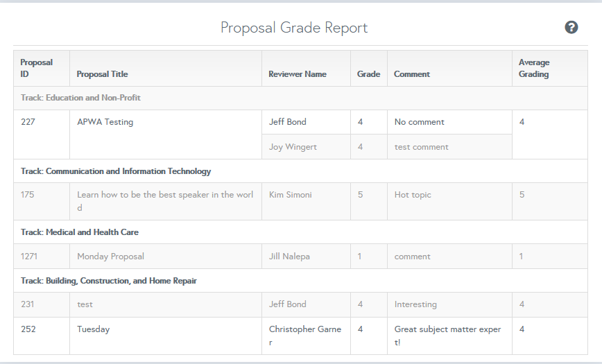Click the 'Great subject matter expert!' comment

(447, 329)
